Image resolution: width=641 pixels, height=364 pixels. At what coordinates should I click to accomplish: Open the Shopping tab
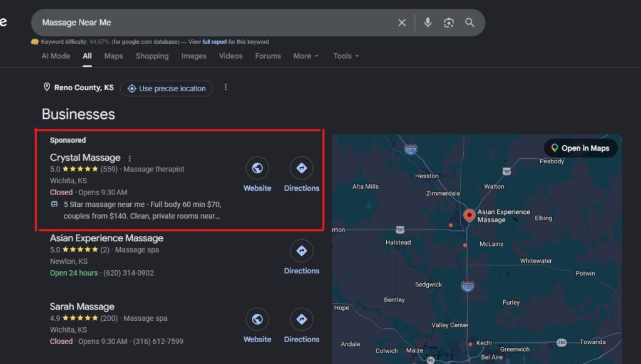[x=152, y=56]
